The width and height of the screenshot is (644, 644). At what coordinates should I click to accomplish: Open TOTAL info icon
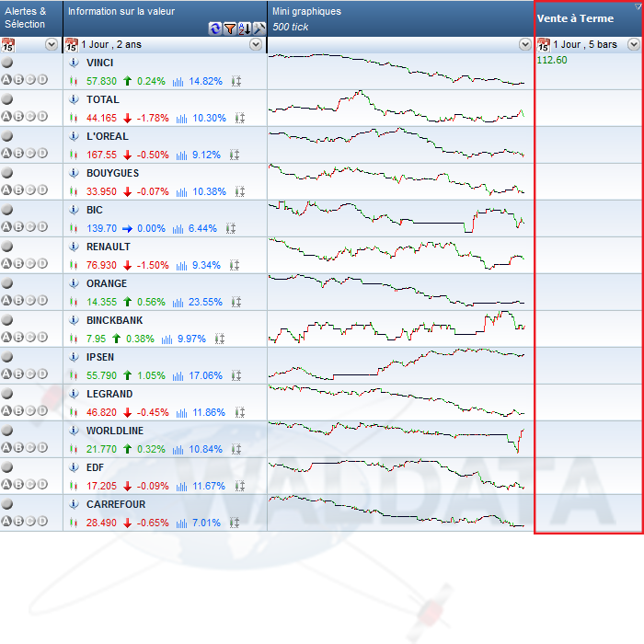click(74, 99)
